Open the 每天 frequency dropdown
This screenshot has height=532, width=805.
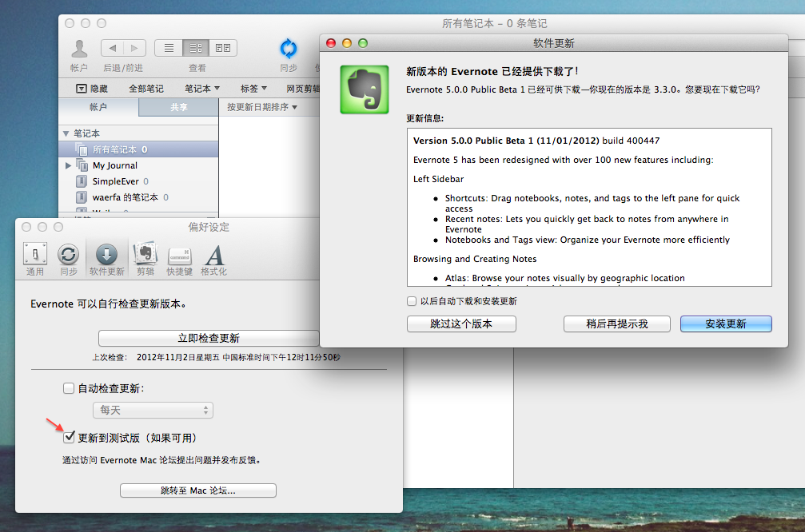click(x=153, y=410)
